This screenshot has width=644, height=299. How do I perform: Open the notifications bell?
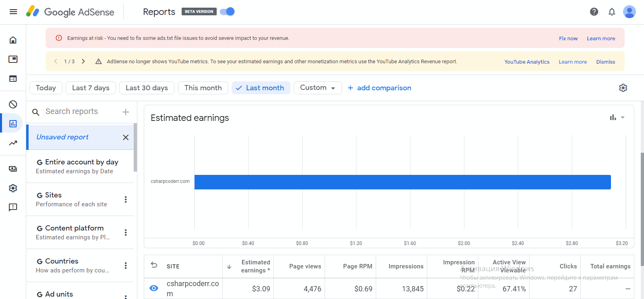(611, 12)
